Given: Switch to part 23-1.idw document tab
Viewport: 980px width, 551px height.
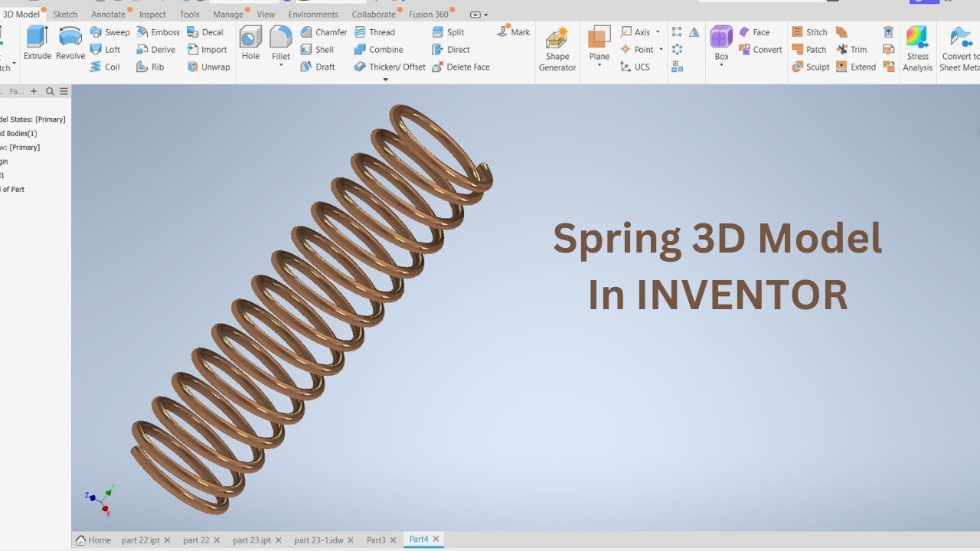Looking at the screenshot, I should pyautogui.click(x=319, y=540).
